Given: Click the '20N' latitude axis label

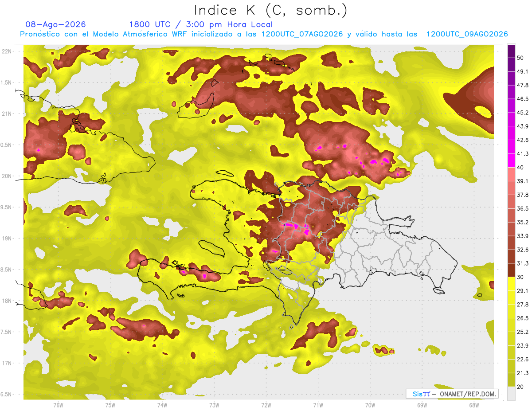Looking at the screenshot, I should click(x=7, y=176).
